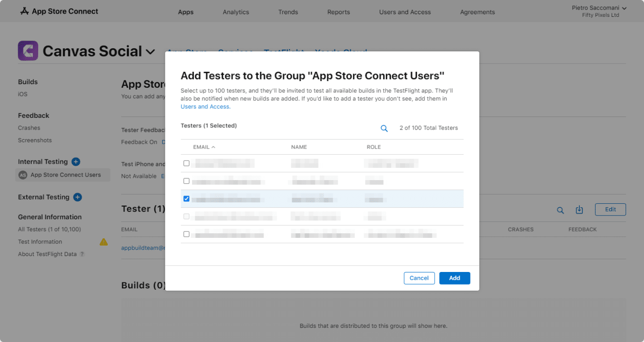Open About TestFlight Data

click(x=47, y=254)
